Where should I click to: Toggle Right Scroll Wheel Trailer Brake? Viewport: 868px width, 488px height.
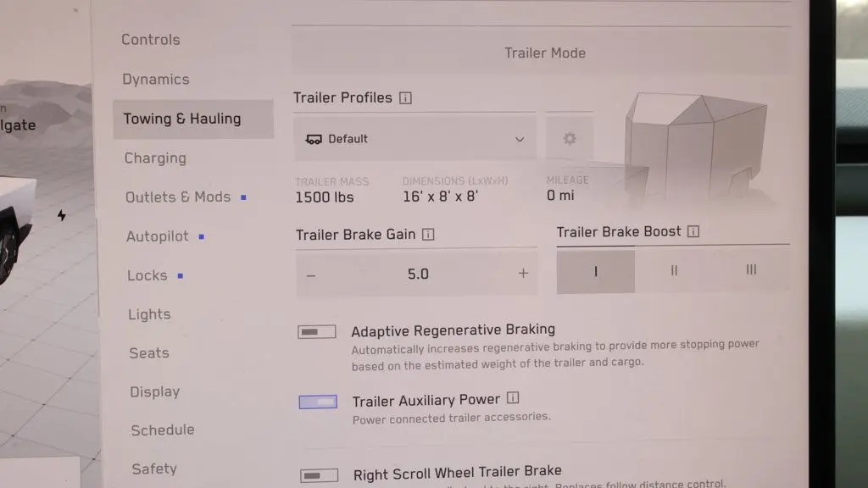319,475
